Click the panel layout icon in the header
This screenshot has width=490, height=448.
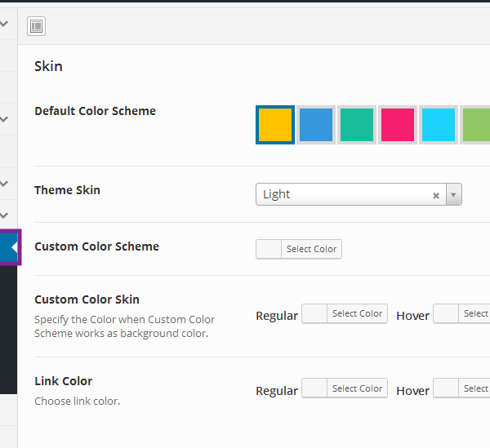click(x=36, y=27)
